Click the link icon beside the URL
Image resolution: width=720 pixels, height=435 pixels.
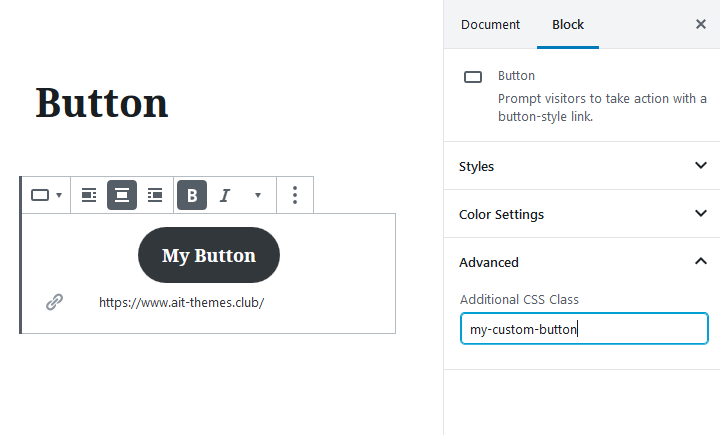pyautogui.click(x=55, y=302)
